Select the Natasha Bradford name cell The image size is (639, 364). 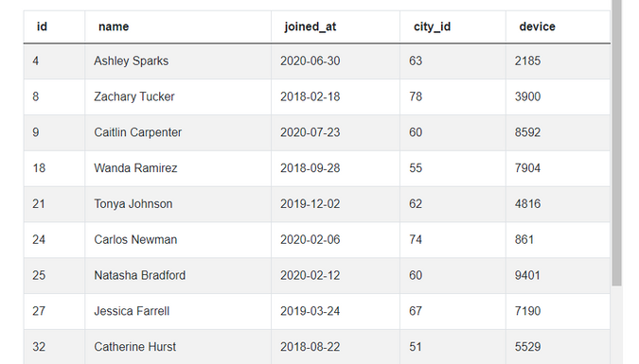pos(178,276)
